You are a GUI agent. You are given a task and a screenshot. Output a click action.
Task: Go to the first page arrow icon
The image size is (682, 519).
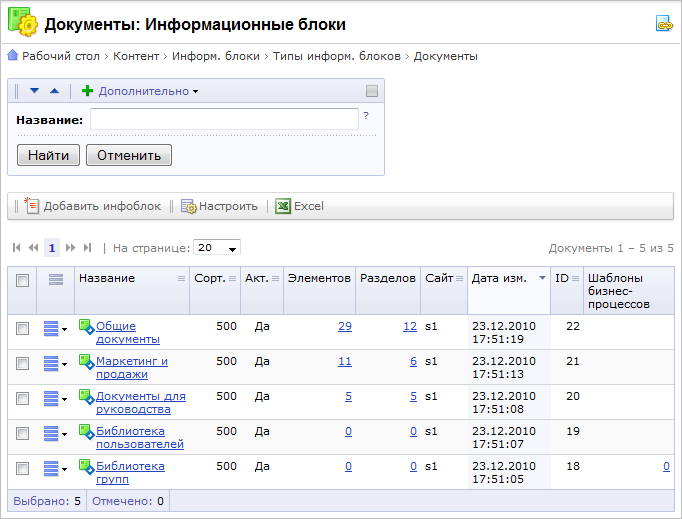(x=17, y=247)
